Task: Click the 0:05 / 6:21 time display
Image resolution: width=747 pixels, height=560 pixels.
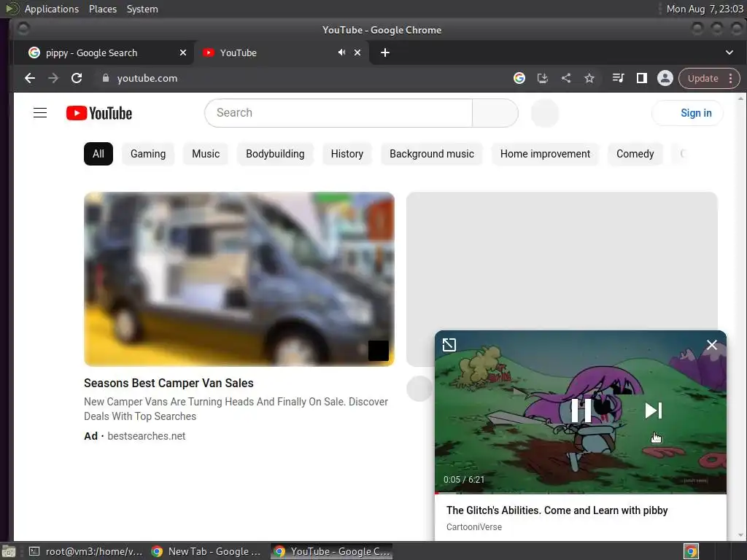Action: coord(463,480)
